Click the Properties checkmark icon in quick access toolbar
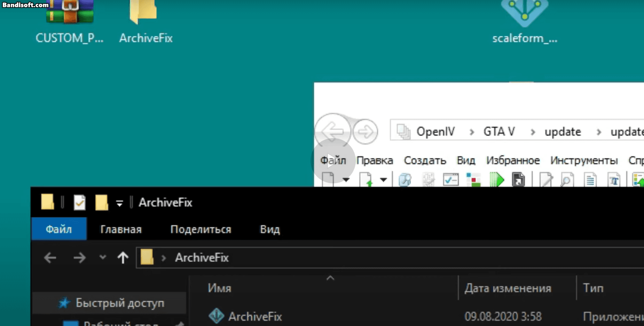This screenshot has width=644, height=326. click(x=79, y=202)
